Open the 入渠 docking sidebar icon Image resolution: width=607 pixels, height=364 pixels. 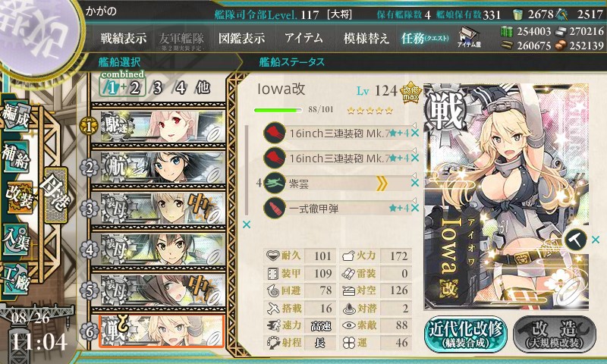(16, 240)
